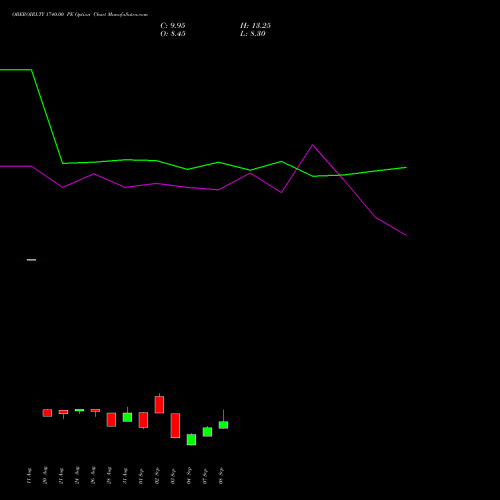Click the green line's right end point
Screen dimensions: 500x500
(x=406, y=167)
